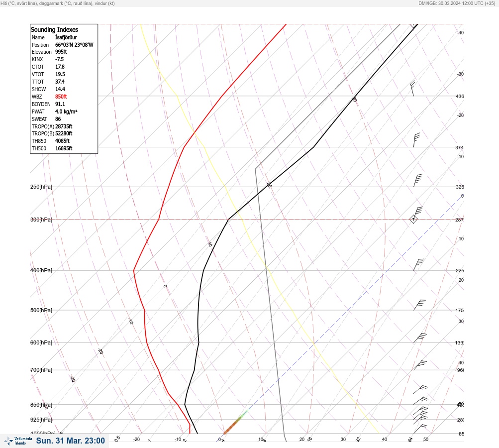Click the '500[hPa]' pressure label
499x448 pixels.
41,310
